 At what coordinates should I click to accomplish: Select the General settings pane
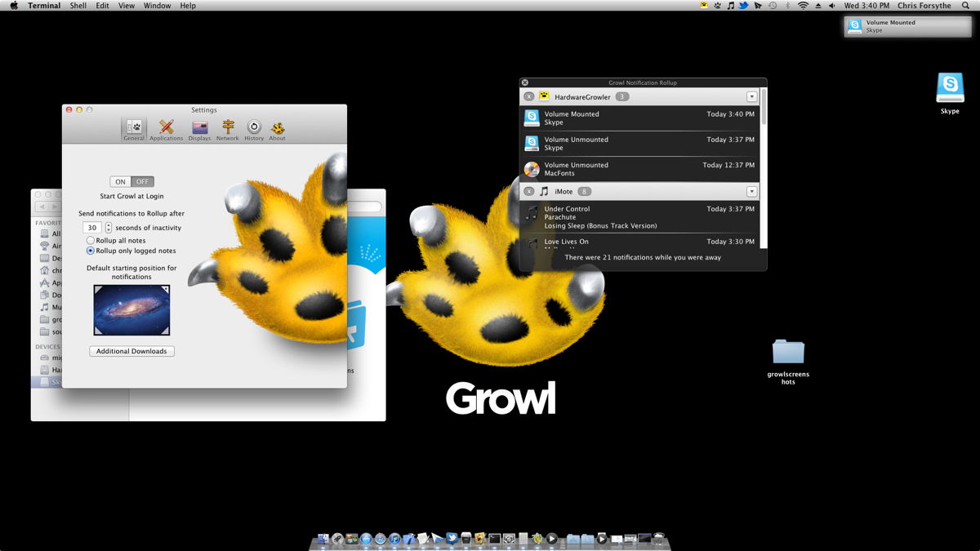pos(134,130)
